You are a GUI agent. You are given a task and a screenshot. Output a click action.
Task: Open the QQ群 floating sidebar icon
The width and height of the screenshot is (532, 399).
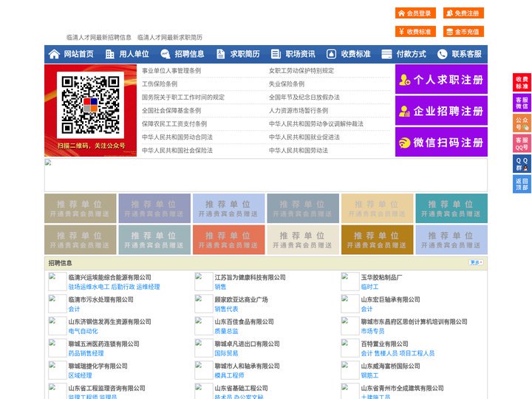tap(522, 164)
